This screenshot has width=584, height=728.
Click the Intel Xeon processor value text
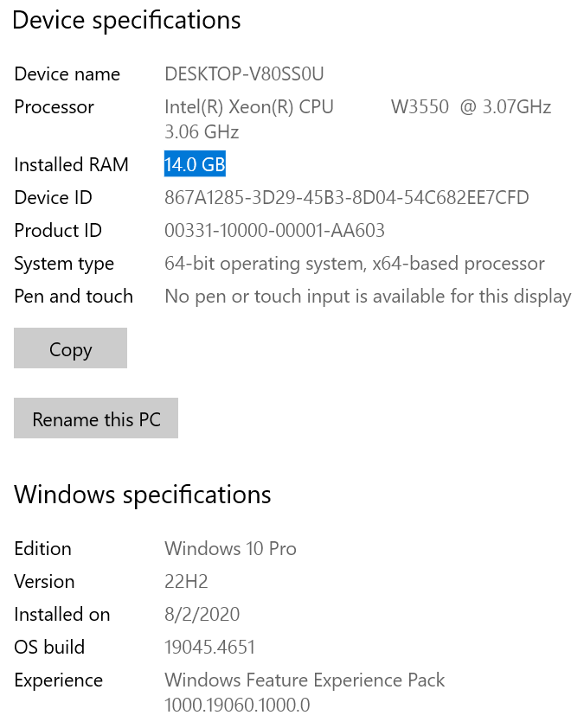tap(356, 108)
